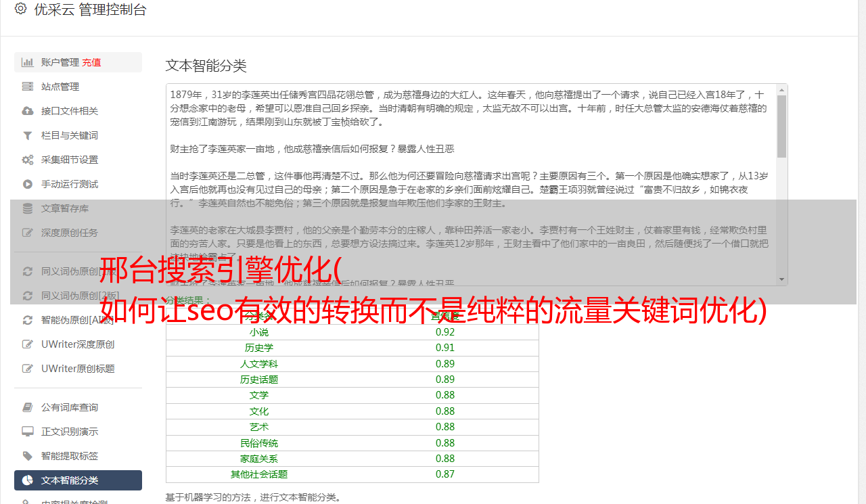Image resolution: width=866 pixels, height=504 pixels.
Task: Click the 文本智能分类 page heading
Action: 206,66
